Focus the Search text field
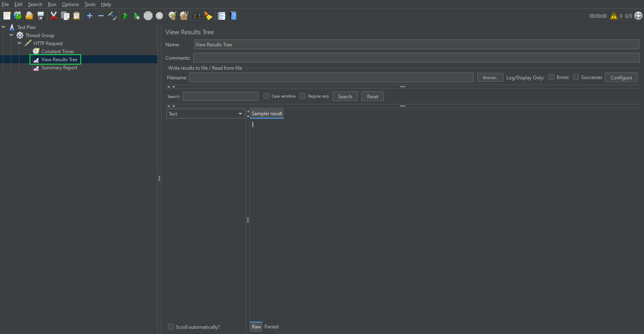644x334 pixels. click(221, 96)
